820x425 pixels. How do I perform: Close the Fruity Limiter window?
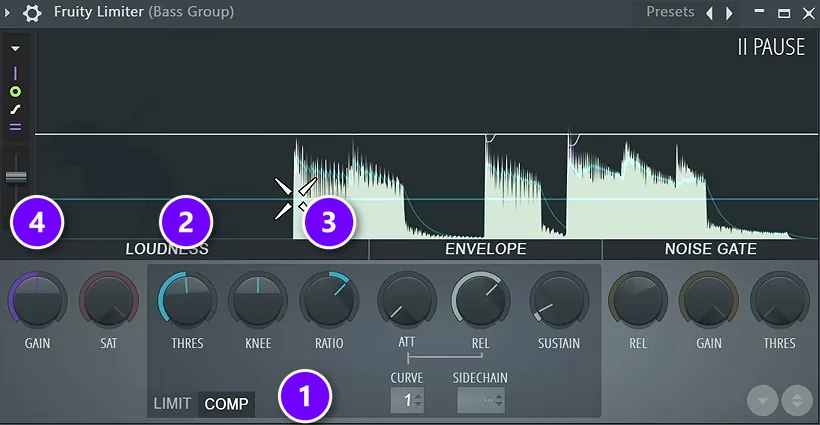808,13
